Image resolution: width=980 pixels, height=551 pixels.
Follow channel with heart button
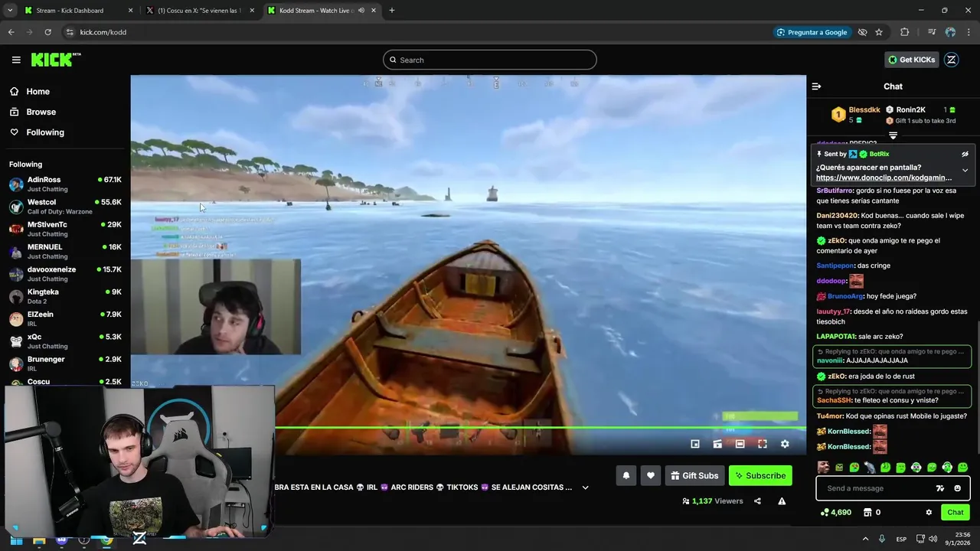click(x=651, y=475)
